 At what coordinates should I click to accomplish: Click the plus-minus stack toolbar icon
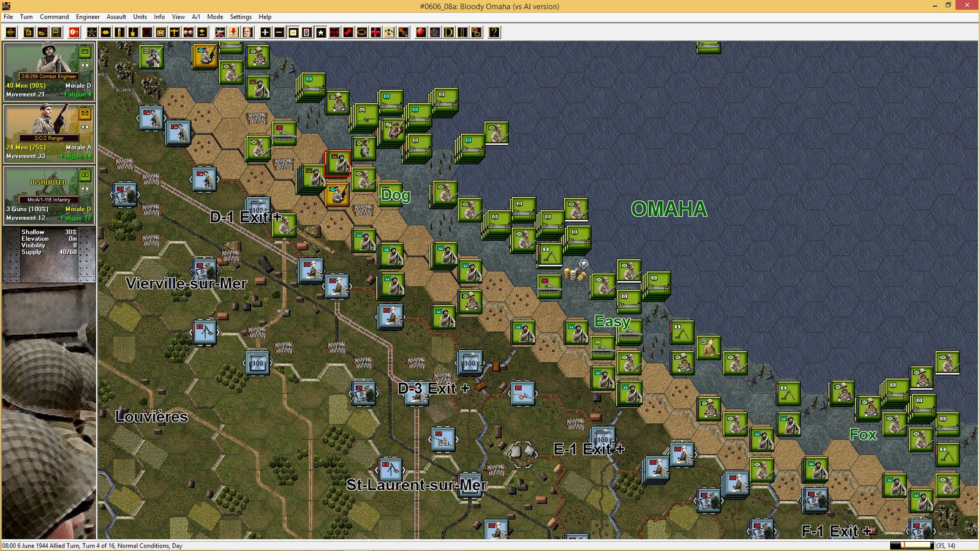202,32
